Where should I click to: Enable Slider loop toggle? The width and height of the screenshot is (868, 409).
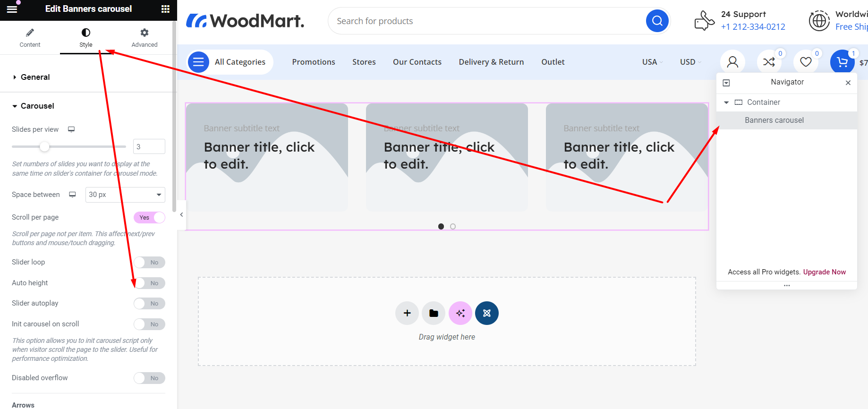click(149, 262)
